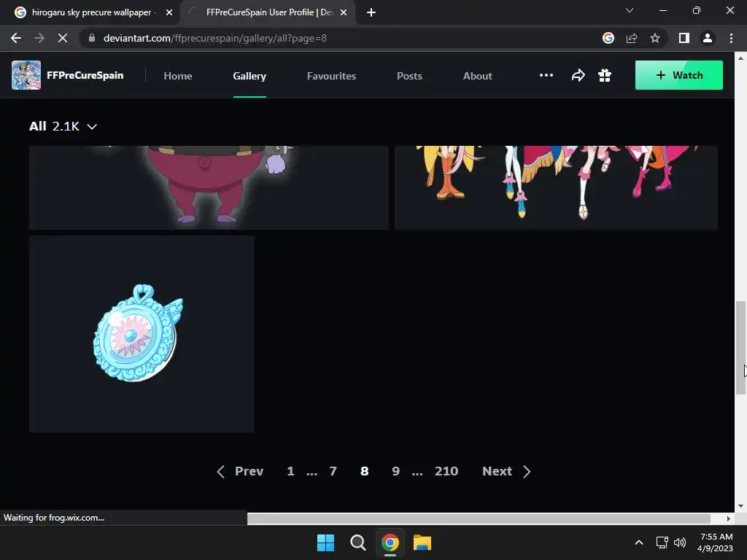Open the red round character artwork thumbnail

(x=209, y=187)
